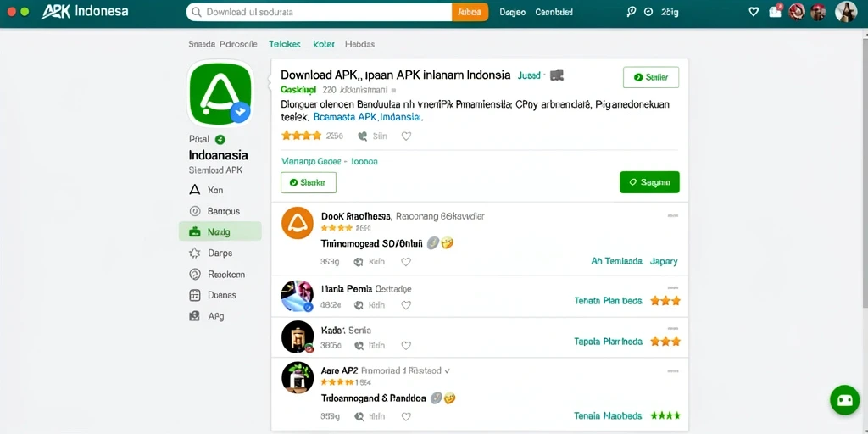Click the blue download badge on app logo
Image resolution: width=868 pixels, height=434 pixels.
(x=240, y=113)
